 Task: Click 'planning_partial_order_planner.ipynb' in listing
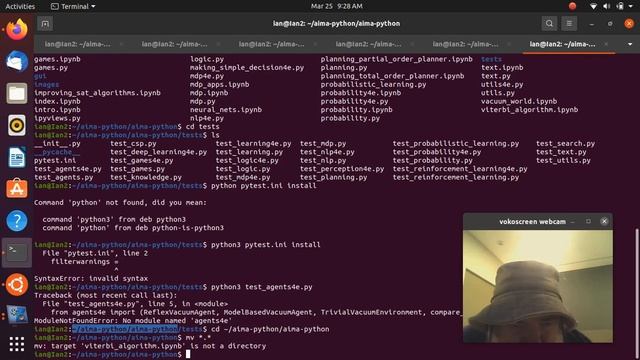(396, 59)
